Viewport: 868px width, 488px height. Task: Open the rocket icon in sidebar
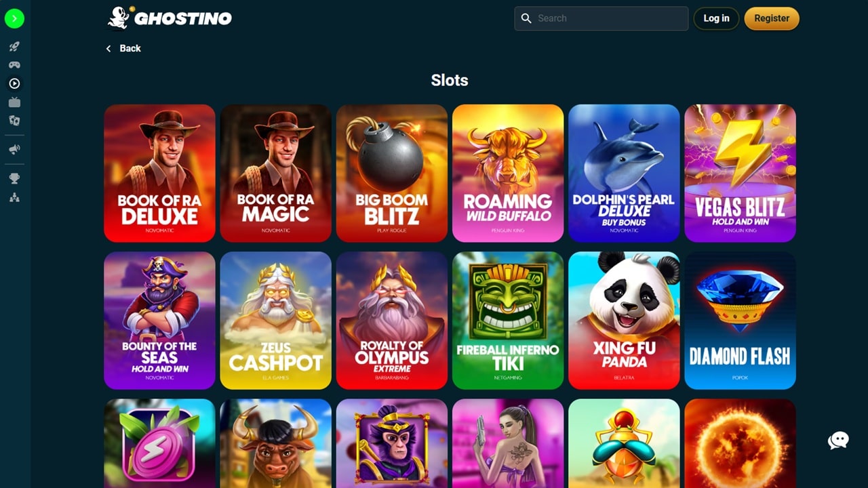click(14, 47)
